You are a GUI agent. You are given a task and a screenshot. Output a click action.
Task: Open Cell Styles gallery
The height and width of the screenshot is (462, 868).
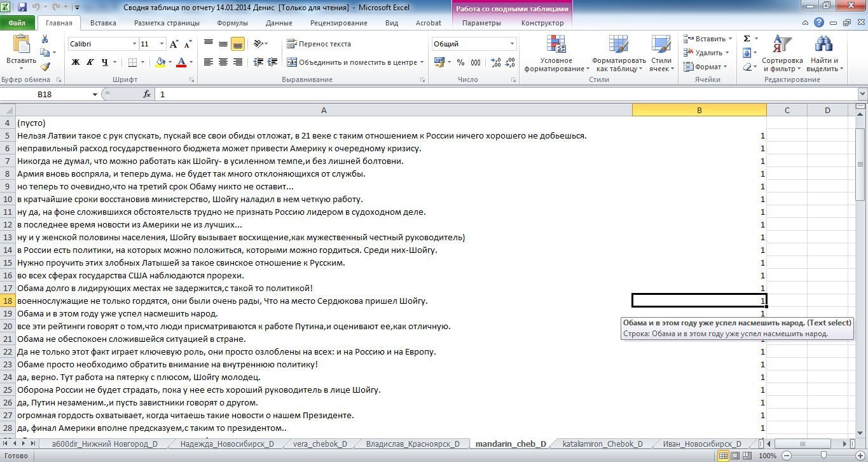coord(661,45)
